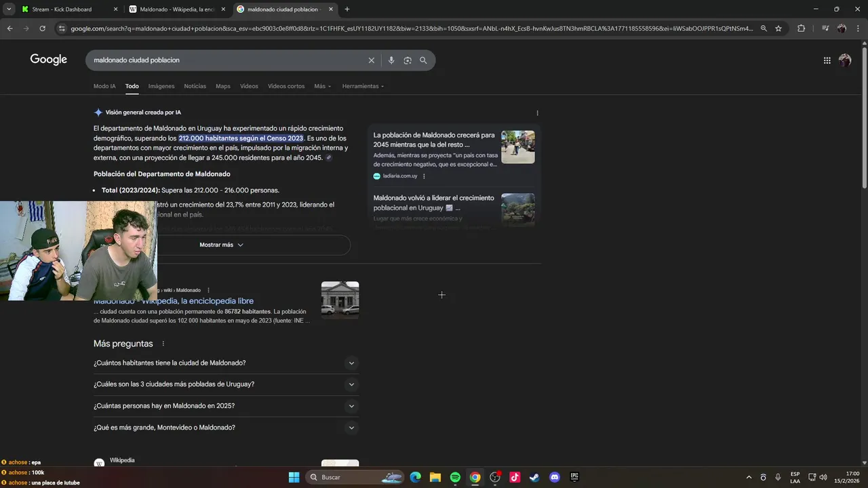Open the tab search dropdown arrow

[x=9, y=9]
